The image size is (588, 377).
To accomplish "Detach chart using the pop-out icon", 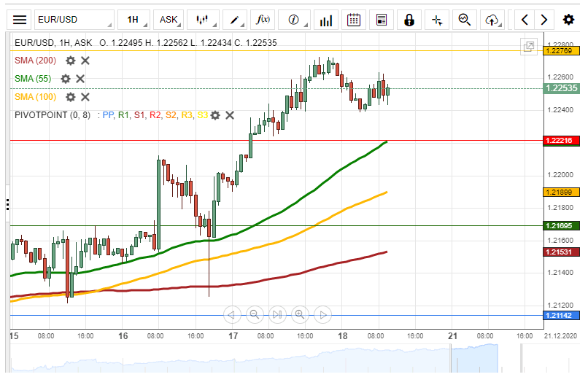I will tap(528, 47).
